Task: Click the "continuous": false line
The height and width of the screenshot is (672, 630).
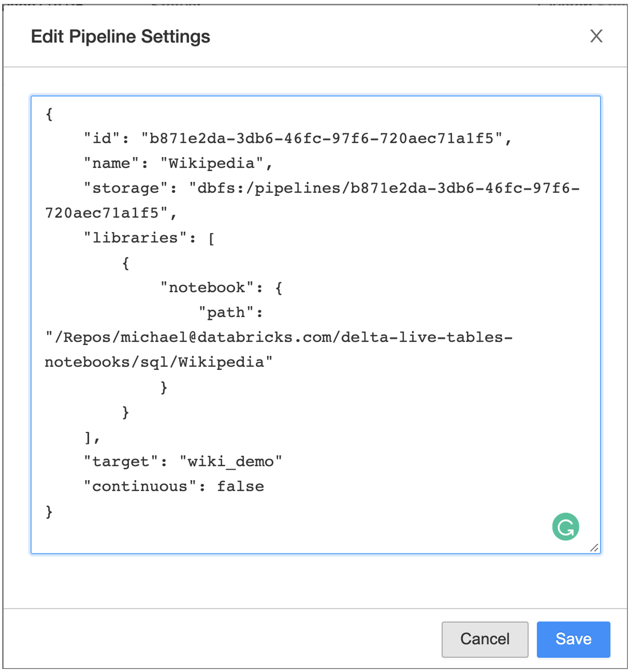Action: click(x=174, y=486)
